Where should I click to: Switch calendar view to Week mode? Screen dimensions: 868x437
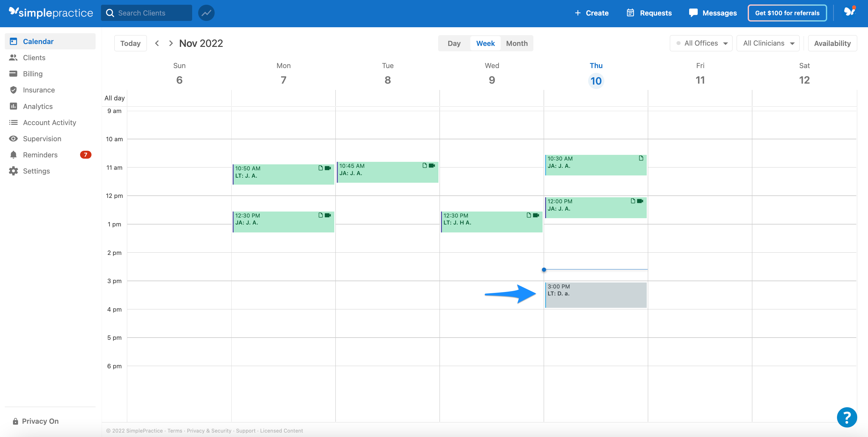coord(485,43)
